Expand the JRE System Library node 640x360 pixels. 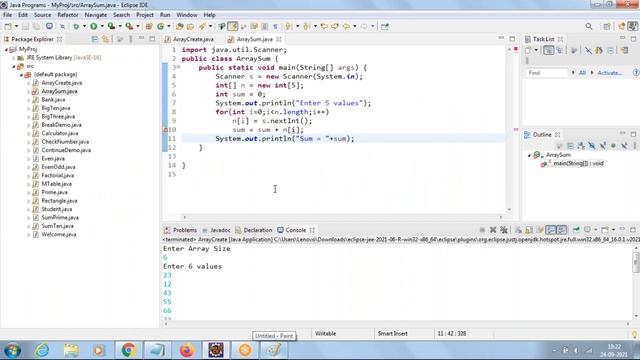point(13,58)
